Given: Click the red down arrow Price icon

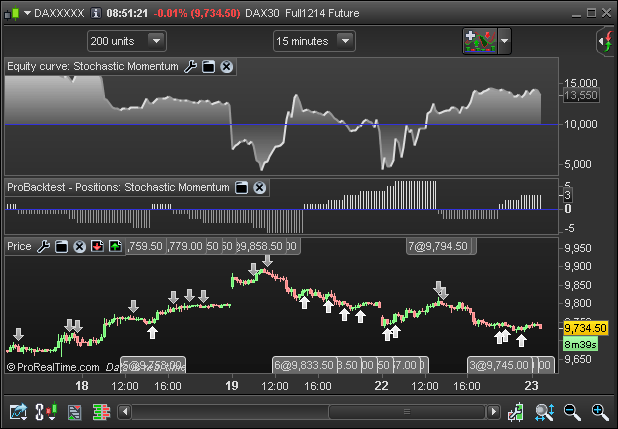Looking at the screenshot, I should point(97,246).
